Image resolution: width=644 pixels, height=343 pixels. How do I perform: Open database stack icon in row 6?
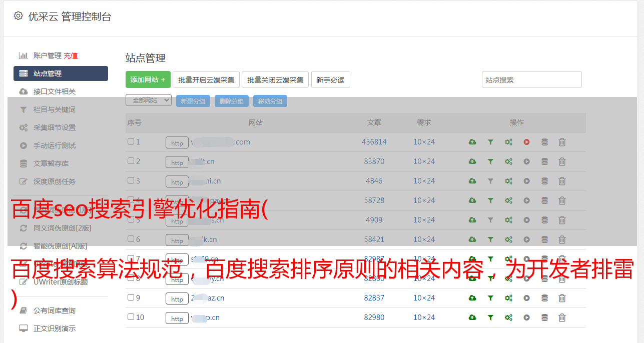point(544,239)
